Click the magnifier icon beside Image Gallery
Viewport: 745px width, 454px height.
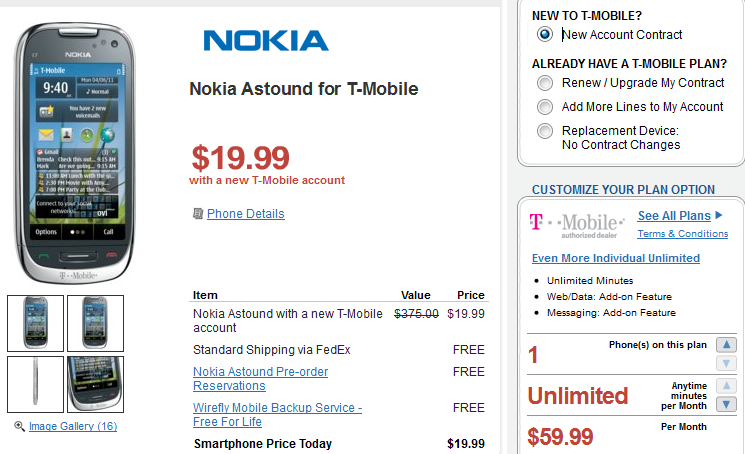click(x=20, y=427)
